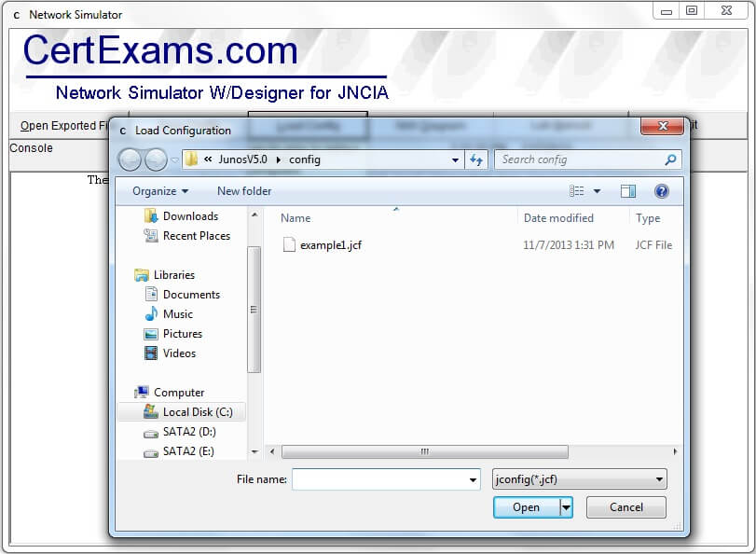Image resolution: width=756 pixels, height=554 pixels.
Task: Click the Recent Places icon
Action: 151,236
